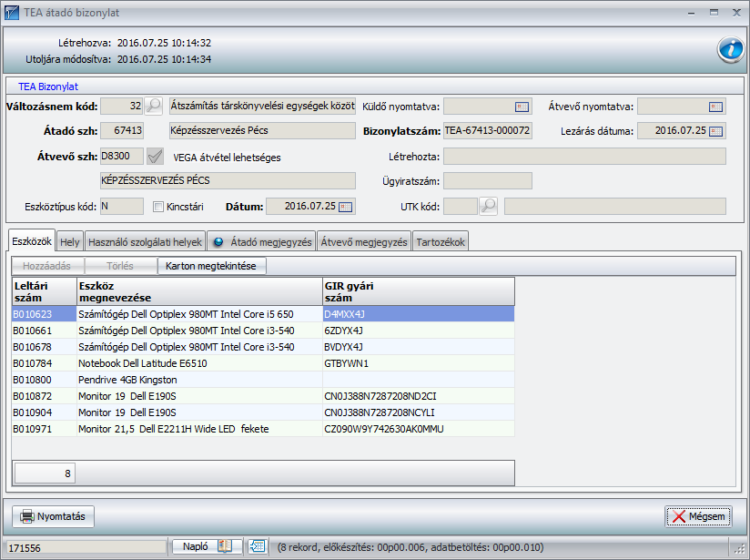750x560 pixels.
Task: Switch to the Eszközök tab
Action: click(x=32, y=241)
